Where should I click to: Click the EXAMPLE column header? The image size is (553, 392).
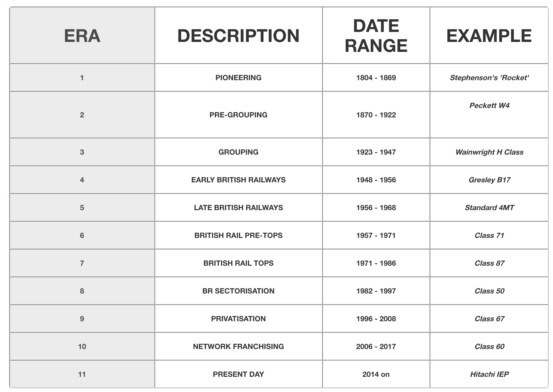(x=489, y=35)
